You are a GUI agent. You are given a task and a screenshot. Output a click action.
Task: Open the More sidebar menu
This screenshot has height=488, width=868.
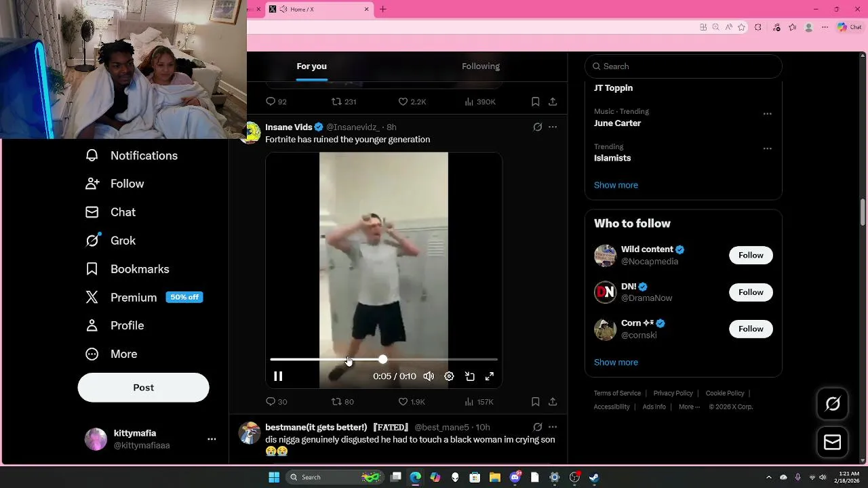(x=111, y=354)
